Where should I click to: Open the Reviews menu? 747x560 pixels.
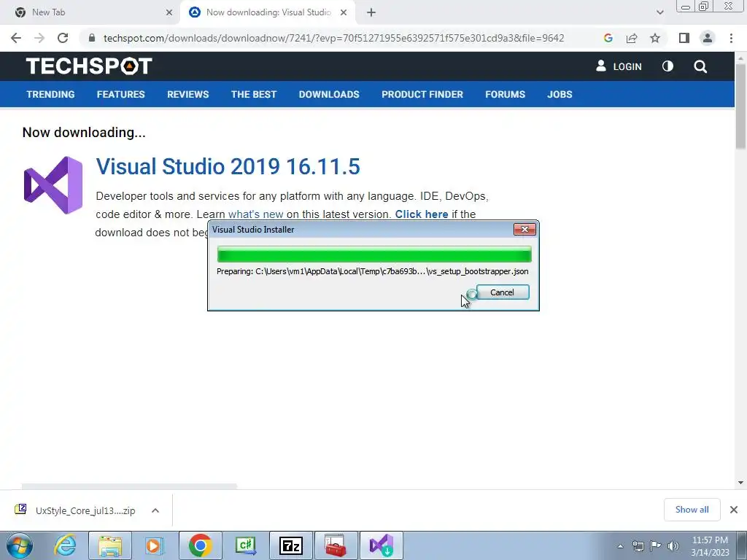(187, 94)
